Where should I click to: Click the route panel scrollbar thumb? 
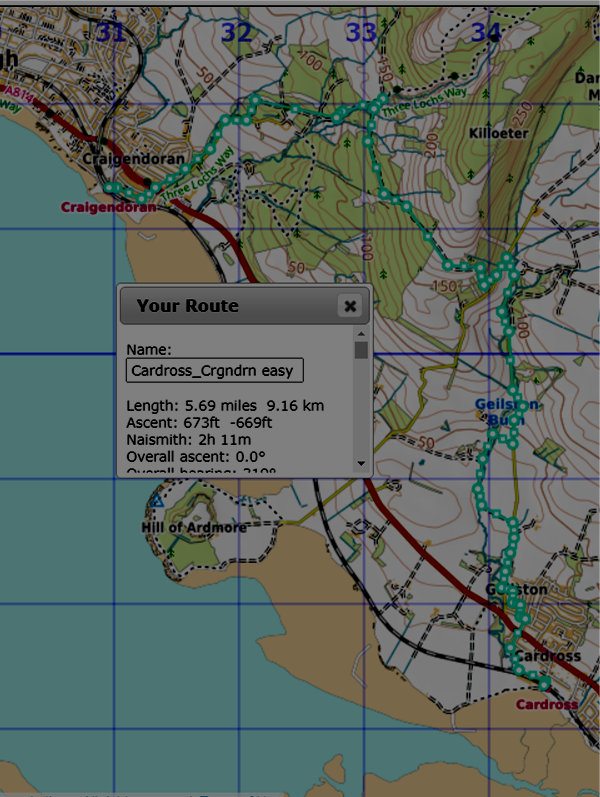[361, 350]
